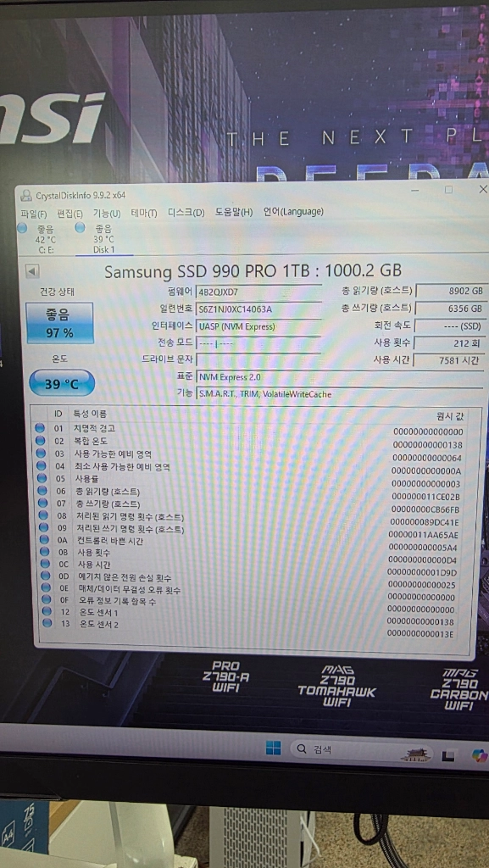This screenshot has height=868, width=489.
Task: Click the features field S.M.A.R.T., TRIM, VolatileWriteCache
Action: (x=339, y=394)
